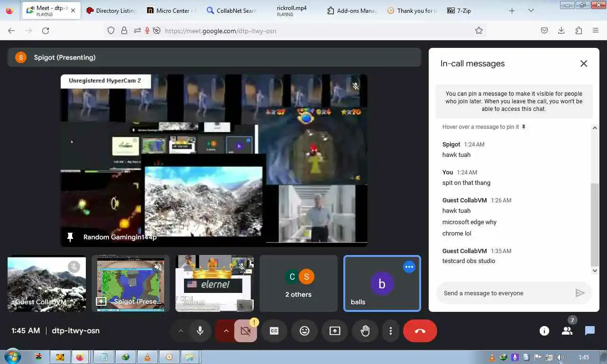The height and width of the screenshot is (364, 607).
Task: Click the 'spit on that thang' message
Action: point(466,182)
